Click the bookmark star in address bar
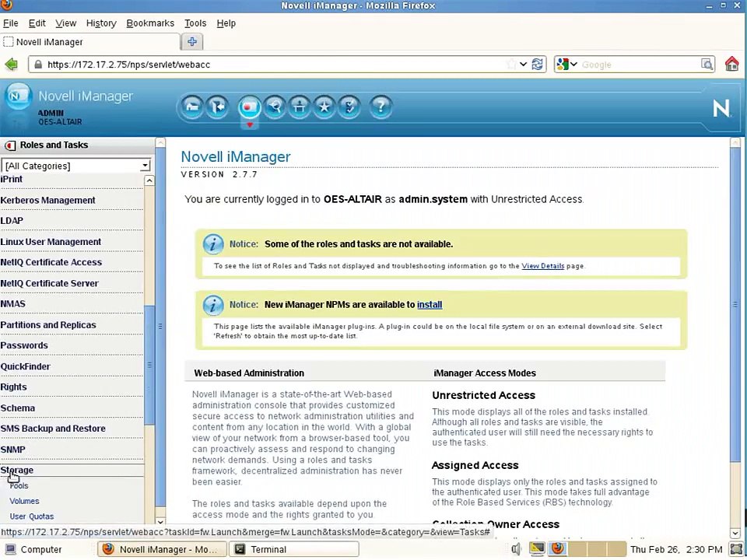 point(511,65)
